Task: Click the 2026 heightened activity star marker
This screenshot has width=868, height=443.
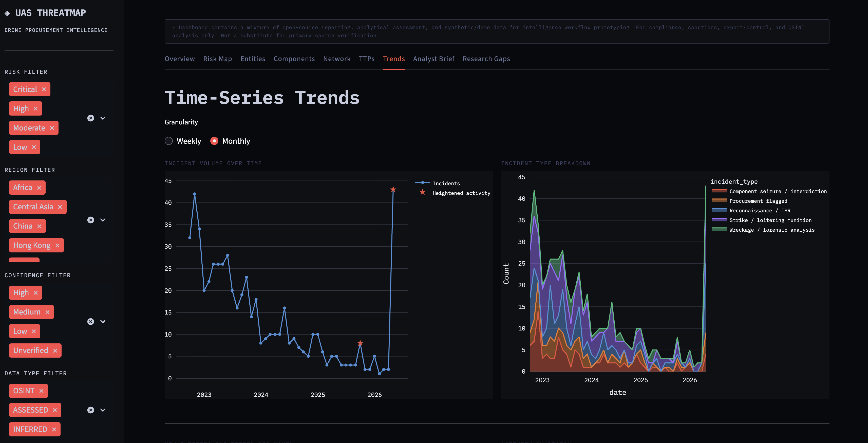Action: click(x=393, y=190)
